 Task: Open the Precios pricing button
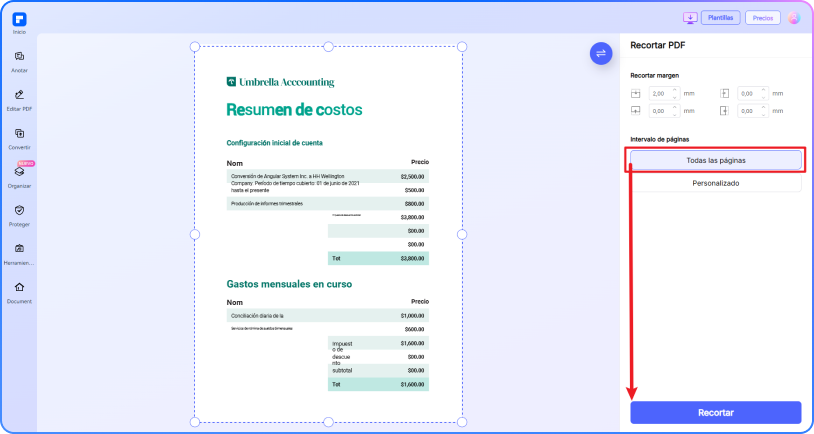(x=763, y=18)
